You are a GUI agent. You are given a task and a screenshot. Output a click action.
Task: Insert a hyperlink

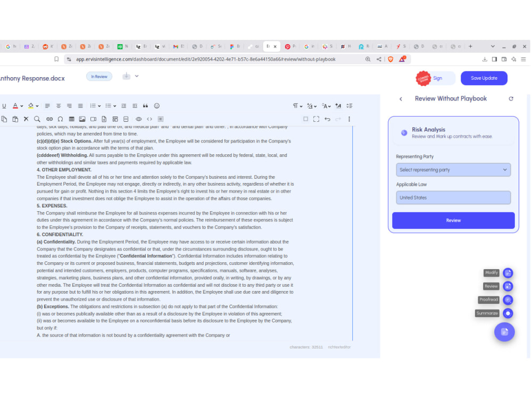click(49, 119)
